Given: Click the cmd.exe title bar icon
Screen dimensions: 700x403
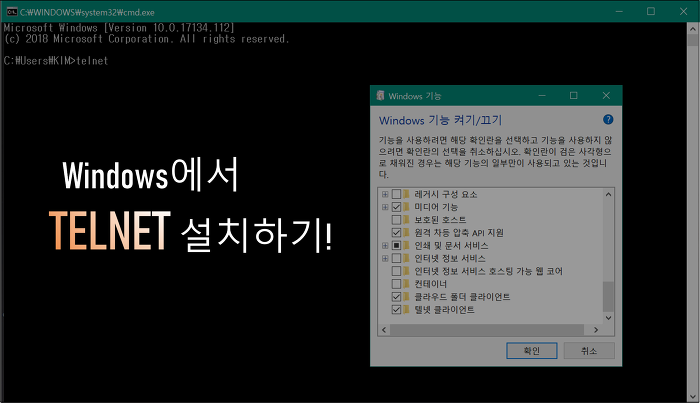Looking at the screenshot, I should point(12,12).
